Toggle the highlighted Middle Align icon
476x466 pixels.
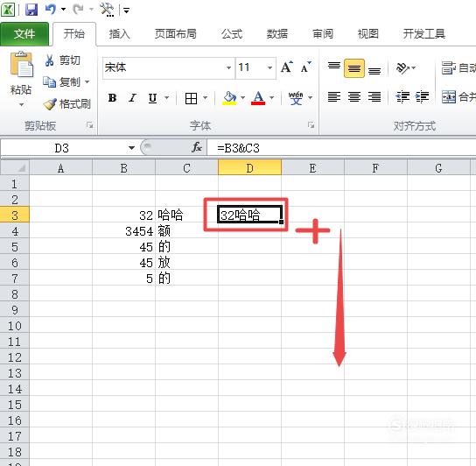354,68
